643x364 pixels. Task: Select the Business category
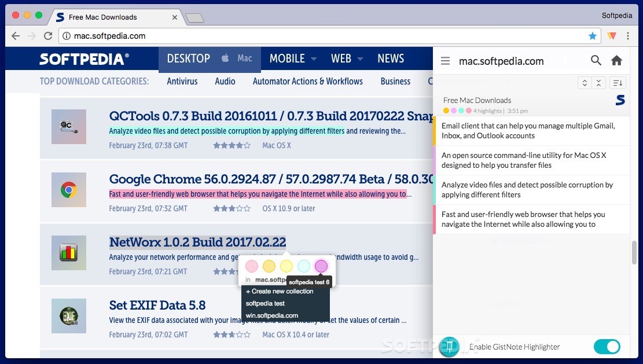[395, 81]
